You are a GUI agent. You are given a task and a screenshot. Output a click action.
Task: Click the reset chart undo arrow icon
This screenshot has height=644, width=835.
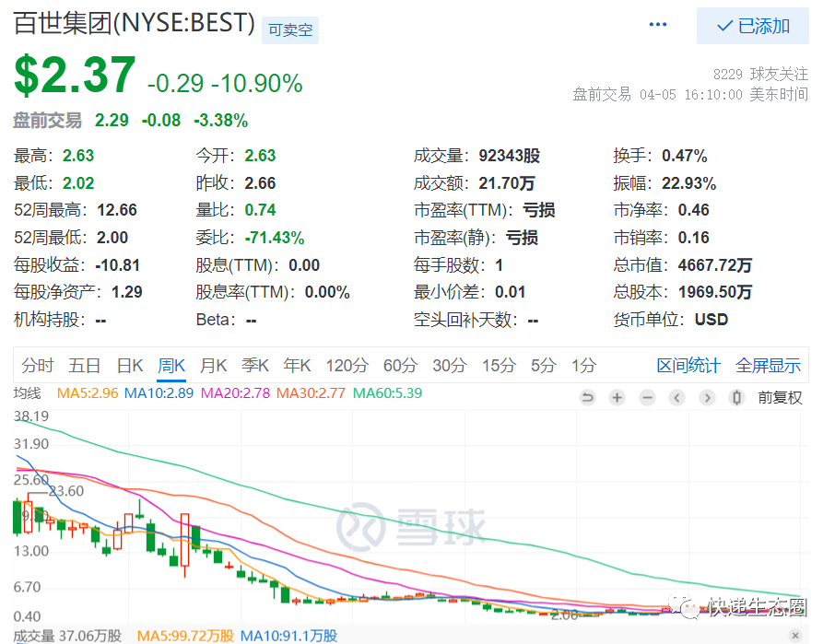click(x=587, y=398)
